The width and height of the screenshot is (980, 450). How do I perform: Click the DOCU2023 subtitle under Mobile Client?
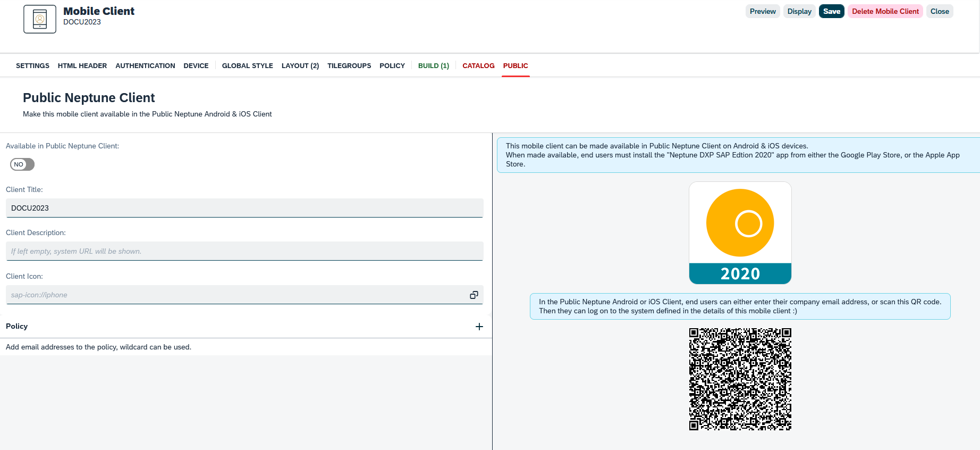click(82, 22)
